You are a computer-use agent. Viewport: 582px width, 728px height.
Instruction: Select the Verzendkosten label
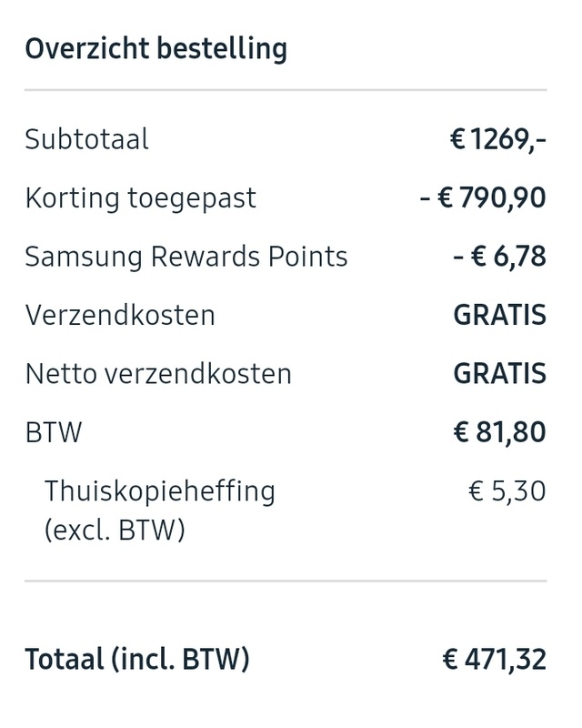(120, 315)
